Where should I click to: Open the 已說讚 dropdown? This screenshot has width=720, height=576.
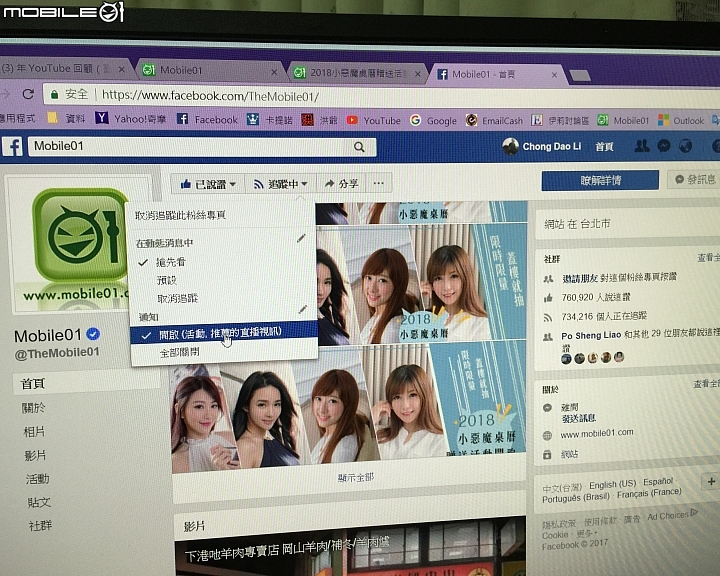(x=208, y=184)
